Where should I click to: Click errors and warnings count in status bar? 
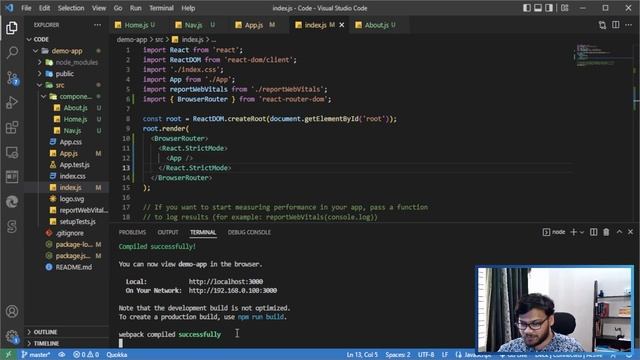[86, 354]
